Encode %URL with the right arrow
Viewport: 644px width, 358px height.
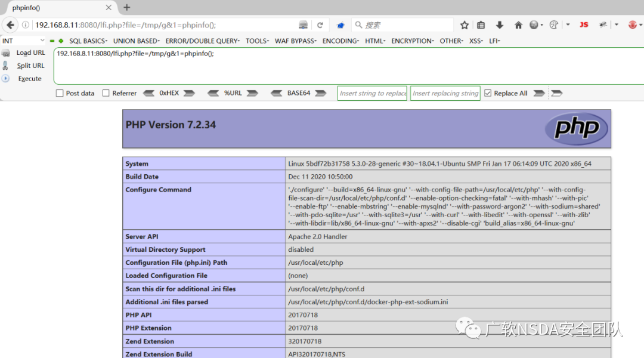click(252, 93)
